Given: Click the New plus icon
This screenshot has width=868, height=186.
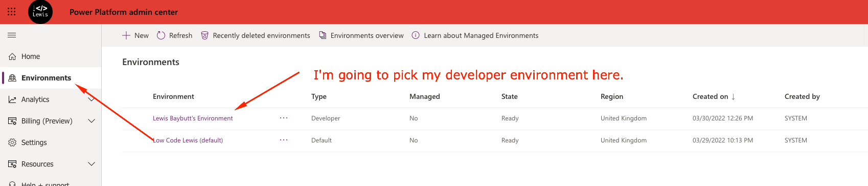Looking at the screenshot, I should point(126,35).
